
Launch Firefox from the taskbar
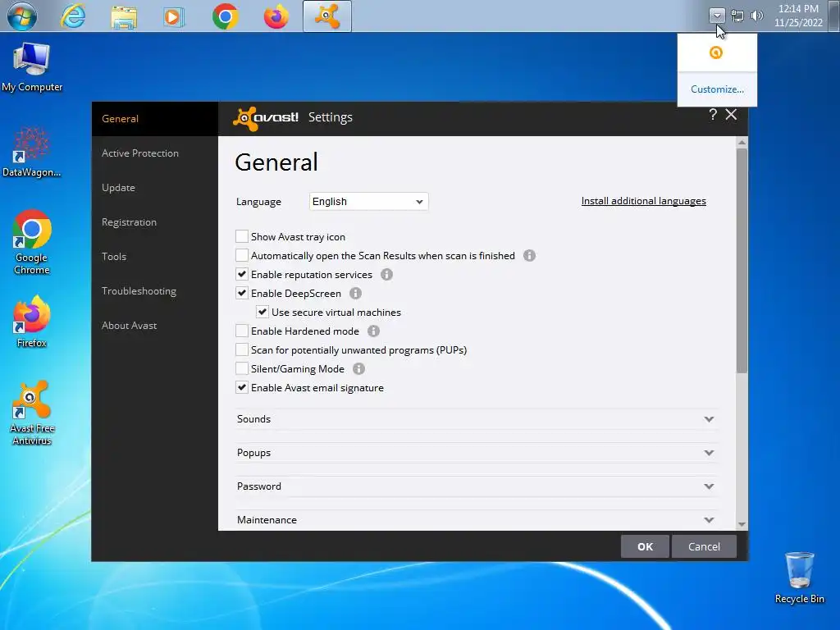pyautogui.click(x=276, y=16)
